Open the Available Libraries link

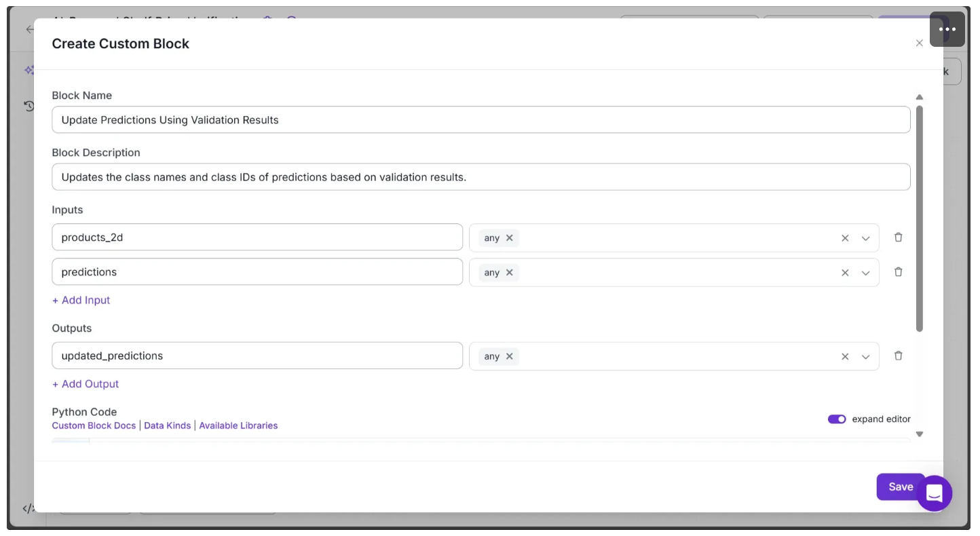(x=238, y=425)
